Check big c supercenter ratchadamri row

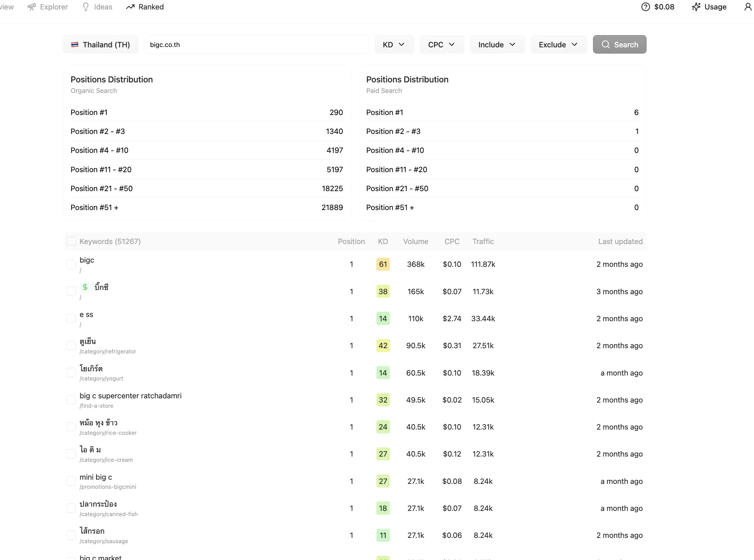click(x=71, y=400)
